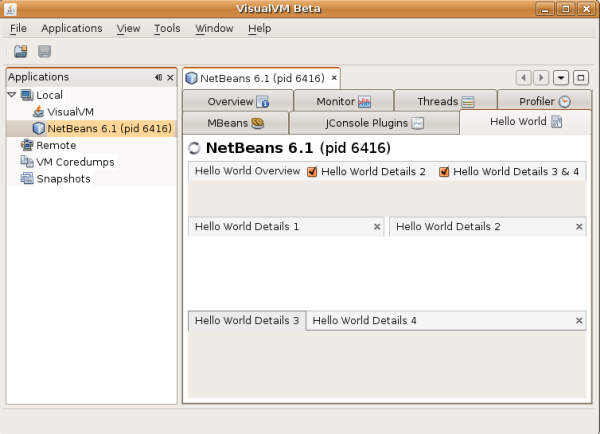Switch to the JConsole Plugins tab
This screenshot has height=434, width=600.
click(x=374, y=123)
